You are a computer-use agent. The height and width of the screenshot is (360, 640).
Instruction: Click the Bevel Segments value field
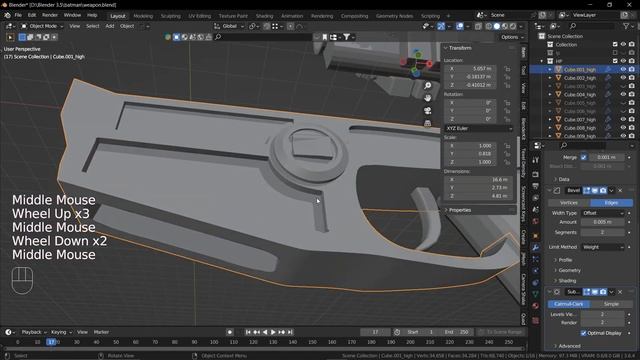pos(603,232)
